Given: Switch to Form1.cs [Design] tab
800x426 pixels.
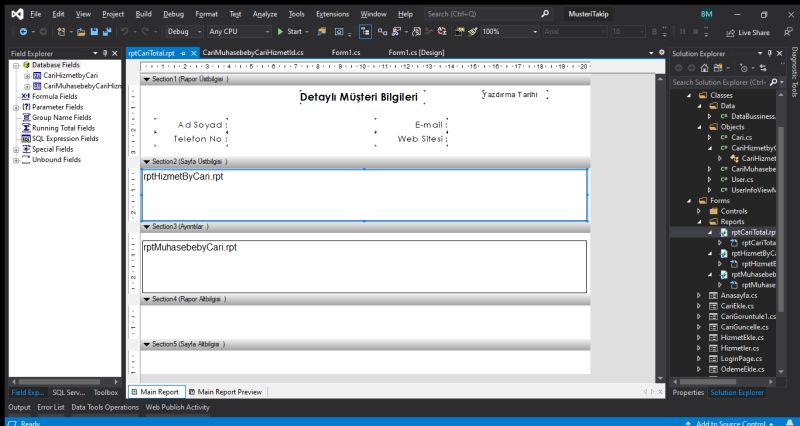Looking at the screenshot, I should (416, 53).
